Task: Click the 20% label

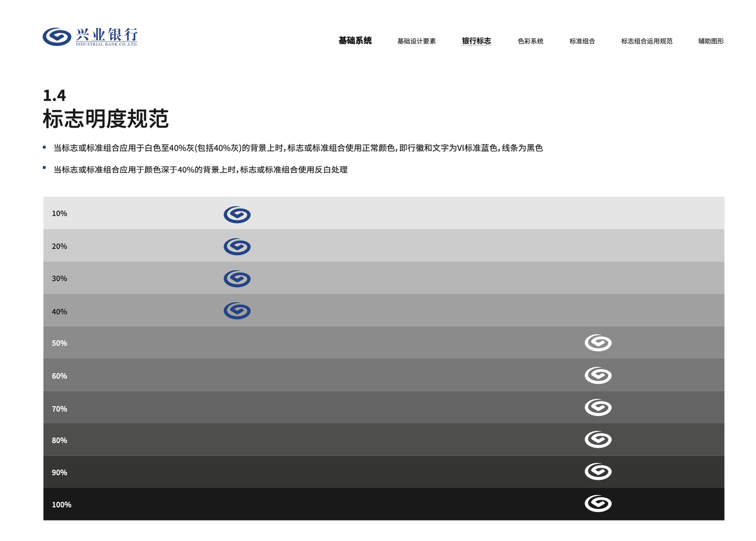Action: tap(59, 247)
